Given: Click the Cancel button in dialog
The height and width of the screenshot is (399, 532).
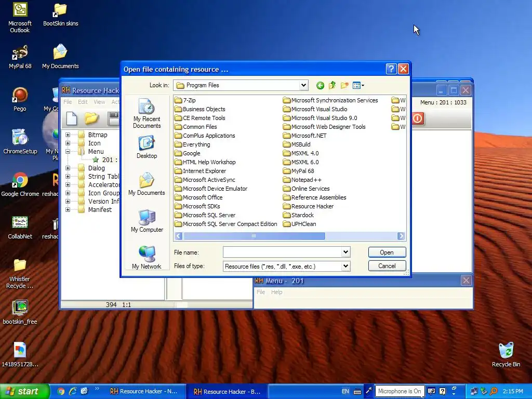Looking at the screenshot, I should coord(387,265).
